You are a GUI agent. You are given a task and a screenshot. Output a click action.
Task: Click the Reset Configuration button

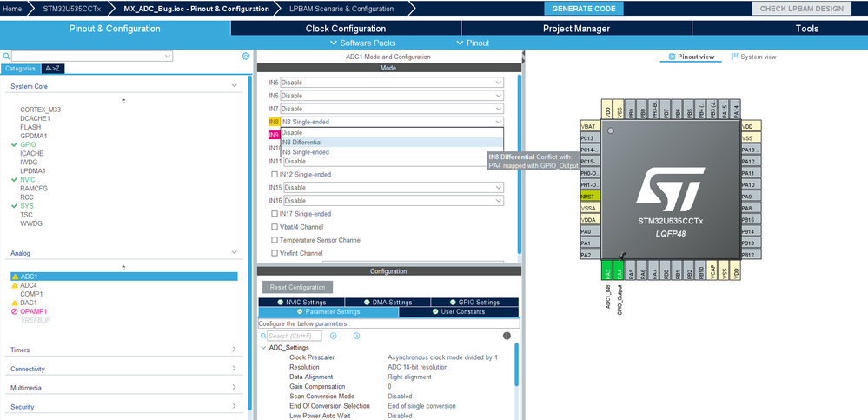[x=298, y=287]
